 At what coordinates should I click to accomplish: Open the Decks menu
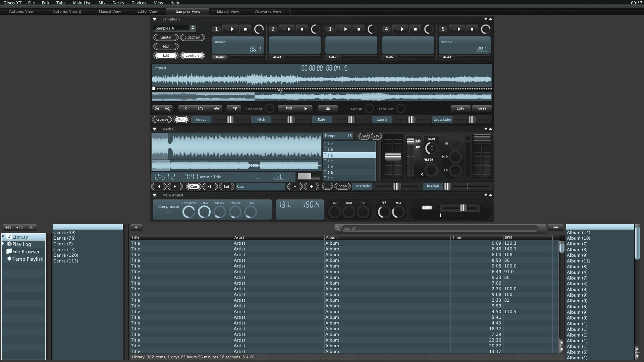[x=118, y=3]
